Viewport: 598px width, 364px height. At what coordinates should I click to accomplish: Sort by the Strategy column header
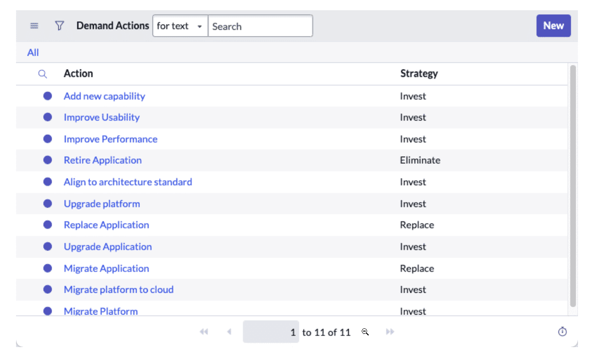coord(419,73)
